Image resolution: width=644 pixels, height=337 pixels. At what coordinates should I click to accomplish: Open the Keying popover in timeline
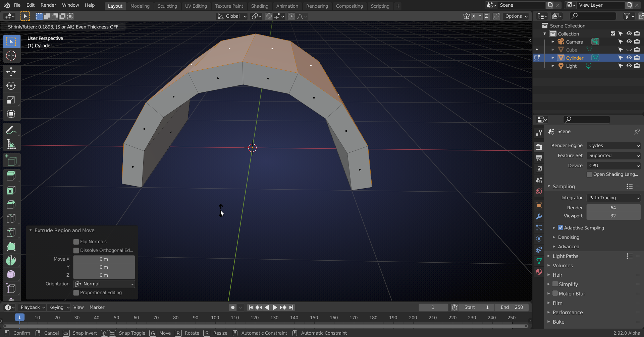point(59,308)
